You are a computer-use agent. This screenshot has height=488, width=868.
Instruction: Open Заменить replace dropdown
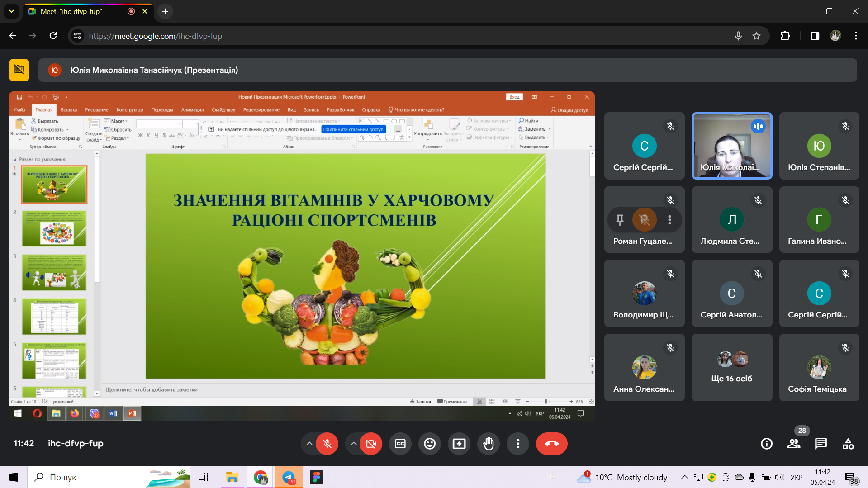[534, 129]
